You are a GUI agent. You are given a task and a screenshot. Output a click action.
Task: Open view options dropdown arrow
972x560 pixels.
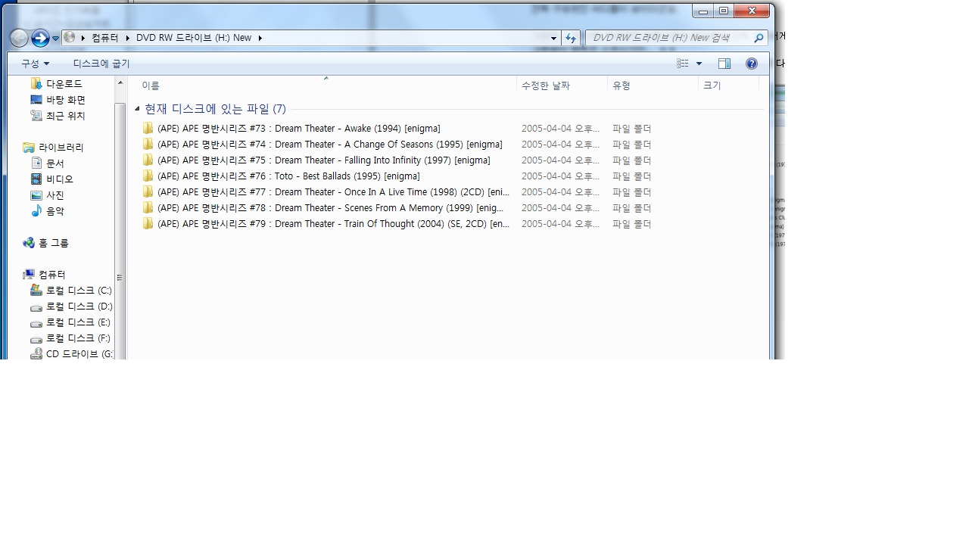point(699,64)
